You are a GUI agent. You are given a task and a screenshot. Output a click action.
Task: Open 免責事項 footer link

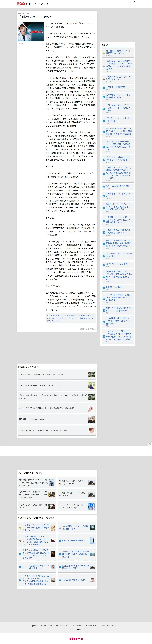51,626
